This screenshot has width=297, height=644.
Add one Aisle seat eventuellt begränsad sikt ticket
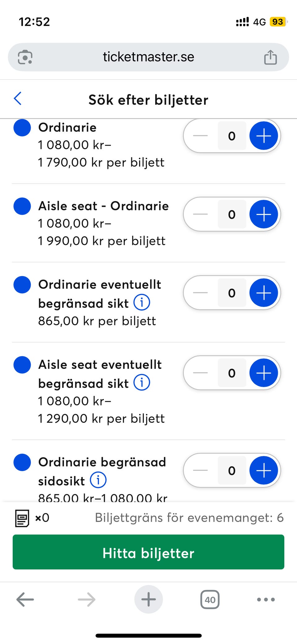pyautogui.click(x=264, y=373)
